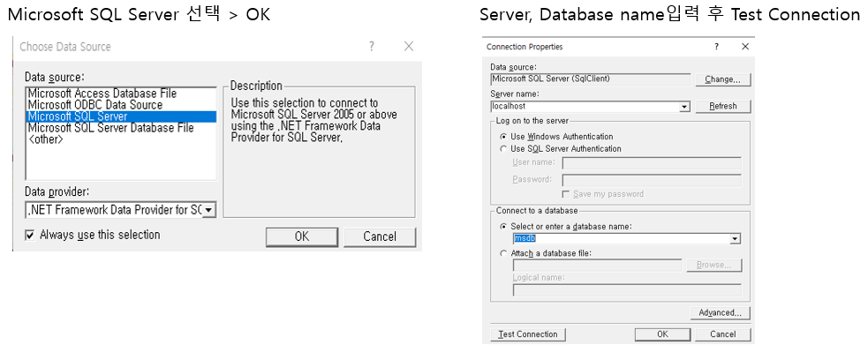The width and height of the screenshot is (868, 360).
Task: Click OK in Choose Data Source dialog
Action: pyautogui.click(x=302, y=236)
